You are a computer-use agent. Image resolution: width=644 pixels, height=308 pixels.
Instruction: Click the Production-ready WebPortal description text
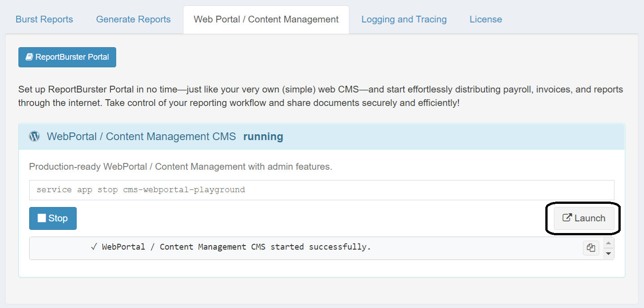click(x=180, y=167)
